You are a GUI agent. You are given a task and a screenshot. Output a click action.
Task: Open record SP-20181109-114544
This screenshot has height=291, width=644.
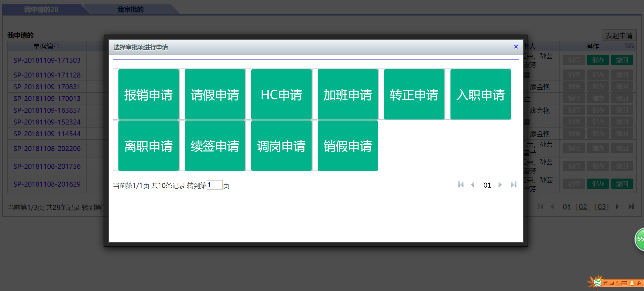point(47,134)
